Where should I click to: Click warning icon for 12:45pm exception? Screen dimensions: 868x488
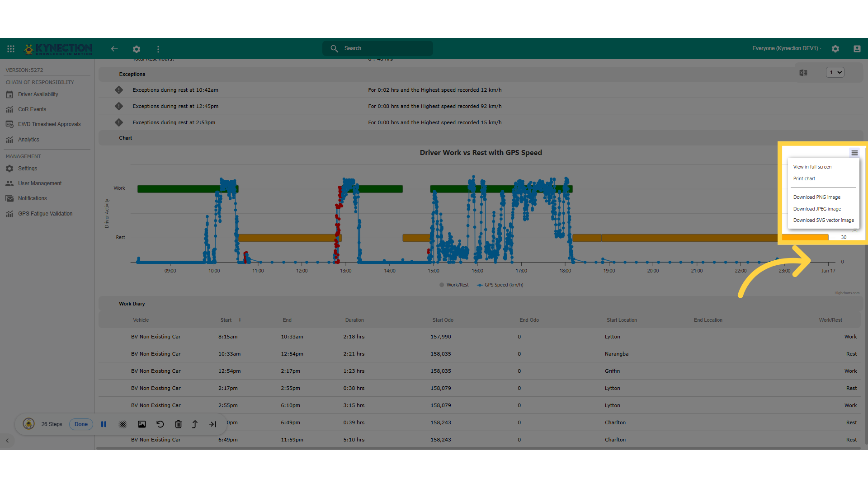click(x=119, y=106)
